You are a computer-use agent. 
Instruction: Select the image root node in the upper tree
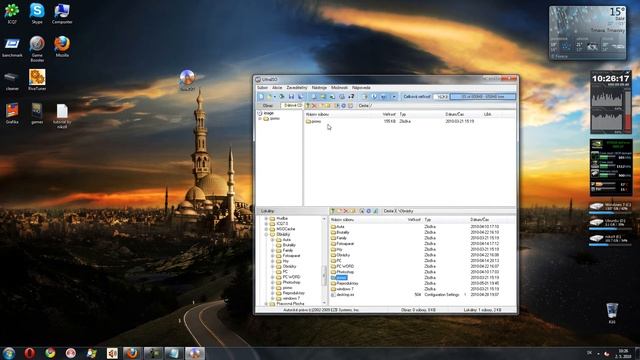click(x=266, y=113)
